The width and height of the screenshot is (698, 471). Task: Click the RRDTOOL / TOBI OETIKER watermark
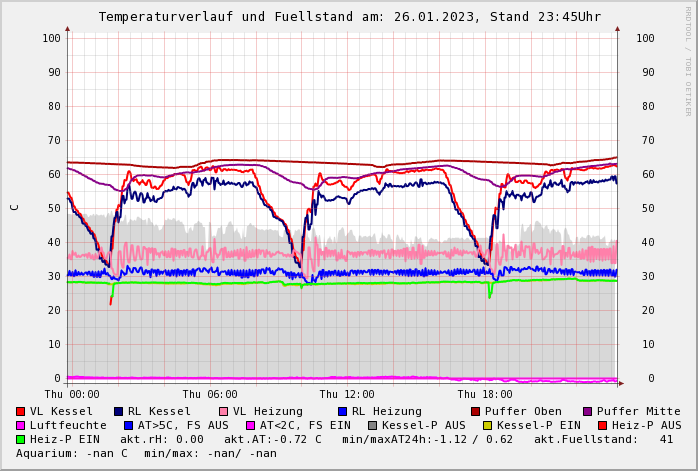point(688,60)
